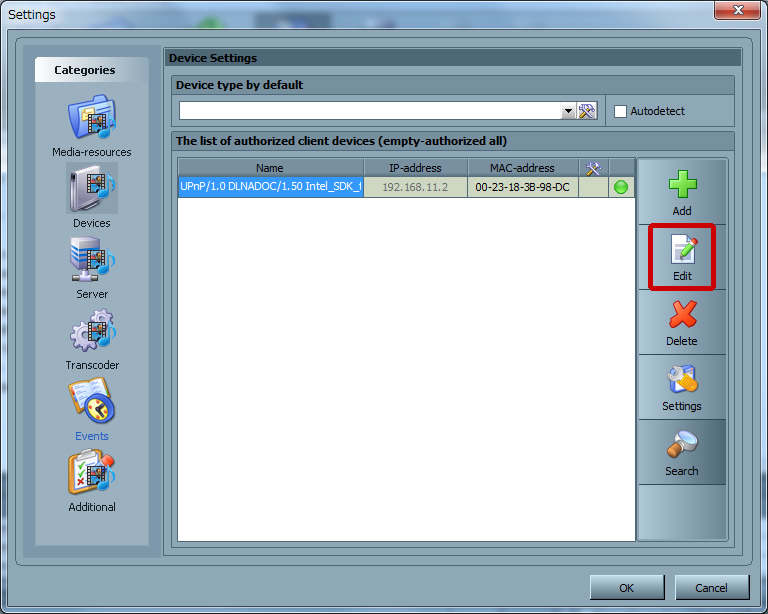Viewport: 768px width, 614px height.
Task: Open the Server category
Action: pyautogui.click(x=92, y=268)
